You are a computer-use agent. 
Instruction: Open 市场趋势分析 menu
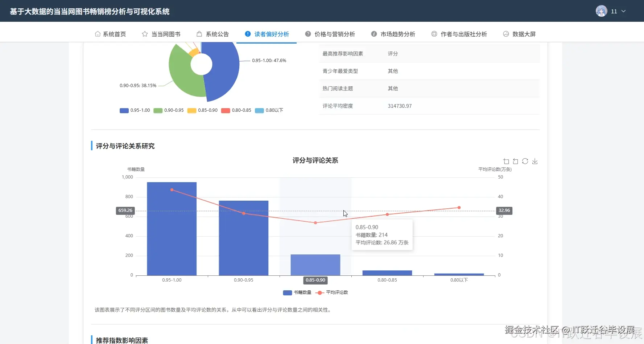pos(393,34)
